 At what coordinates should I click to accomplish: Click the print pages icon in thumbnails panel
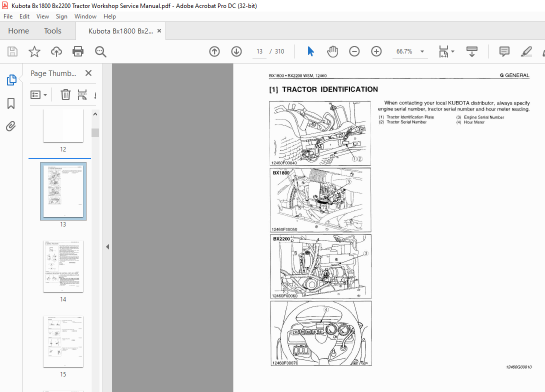82,94
